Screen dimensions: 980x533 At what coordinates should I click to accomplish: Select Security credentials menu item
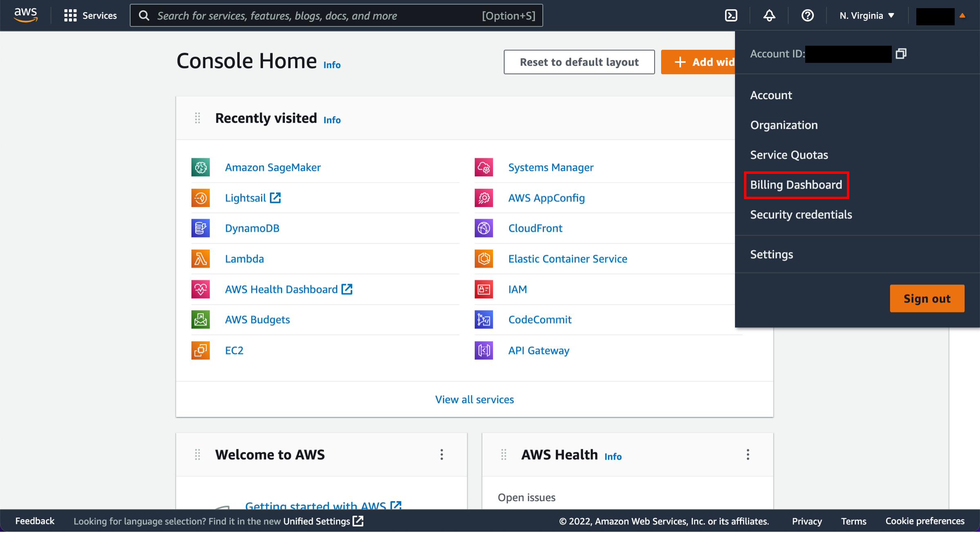(x=801, y=214)
